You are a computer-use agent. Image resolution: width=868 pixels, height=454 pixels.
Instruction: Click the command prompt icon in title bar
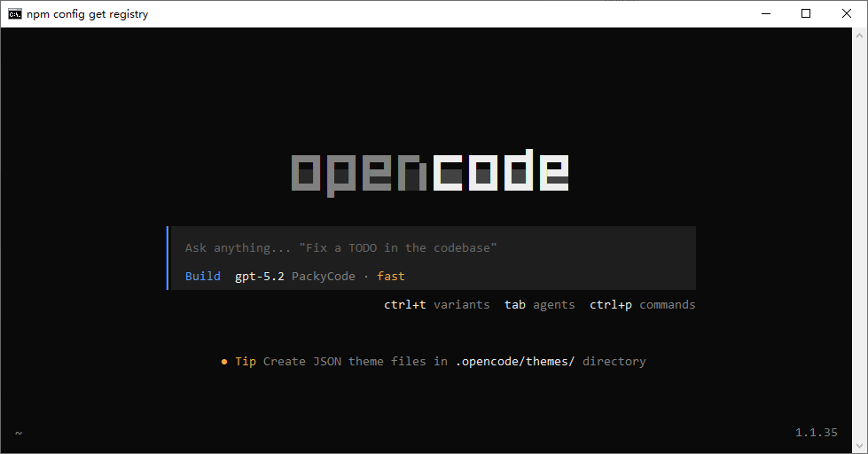15,13
